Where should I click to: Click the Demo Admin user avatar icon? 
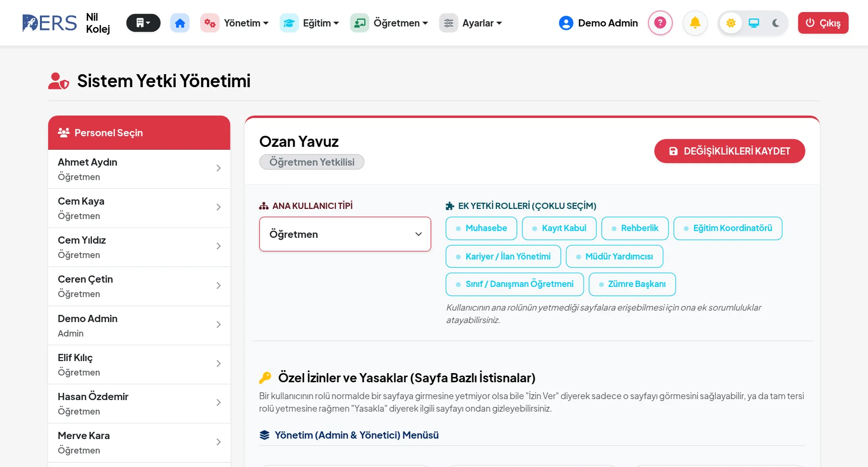(x=566, y=23)
